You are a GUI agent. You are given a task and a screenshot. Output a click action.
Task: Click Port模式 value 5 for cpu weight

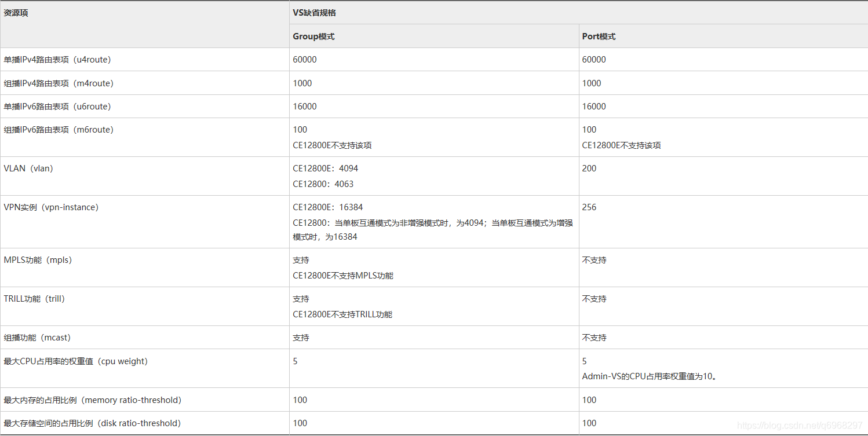(x=584, y=361)
